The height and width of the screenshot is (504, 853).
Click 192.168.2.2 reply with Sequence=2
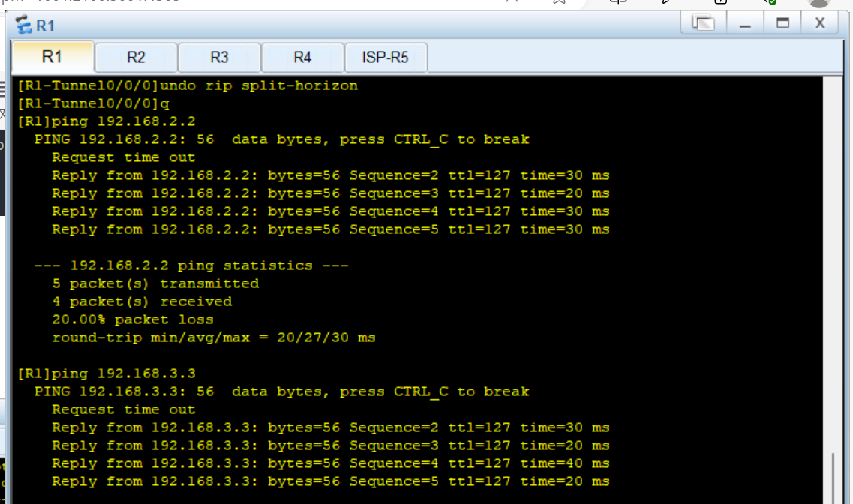point(331,175)
